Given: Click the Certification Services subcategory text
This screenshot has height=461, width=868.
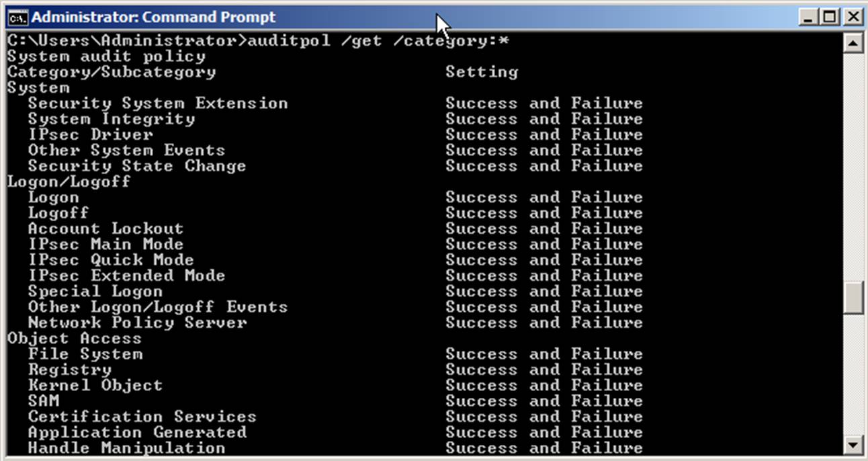Looking at the screenshot, I should coord(142,417).
